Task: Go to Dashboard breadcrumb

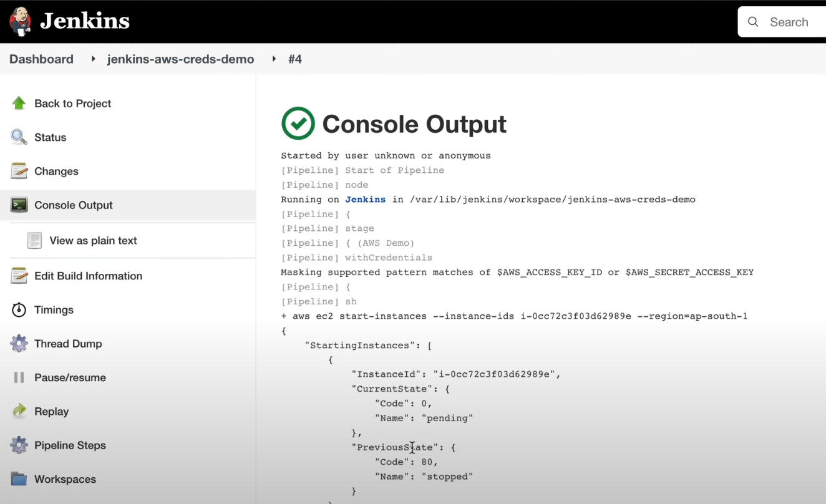Action: click(41, 59)
